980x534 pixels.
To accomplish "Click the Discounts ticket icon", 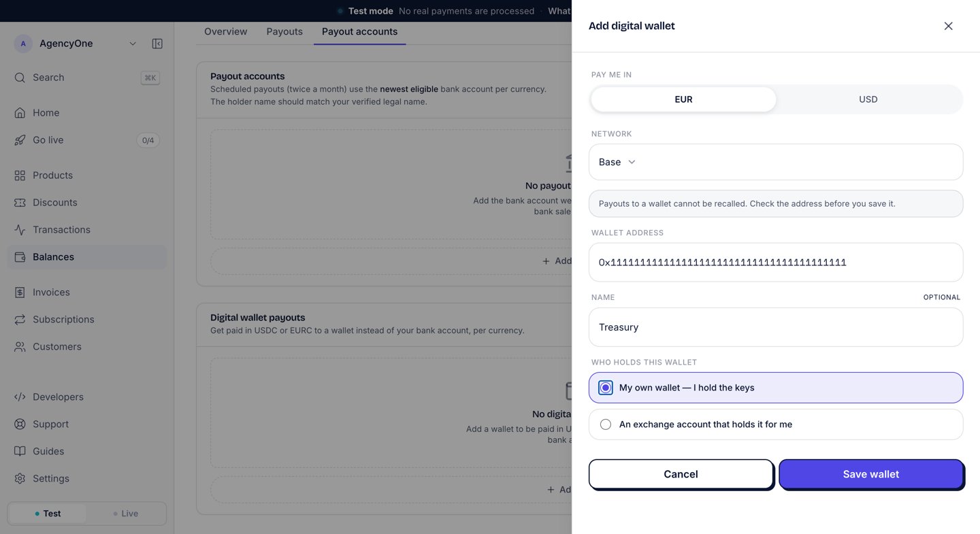I will (20, 203).
